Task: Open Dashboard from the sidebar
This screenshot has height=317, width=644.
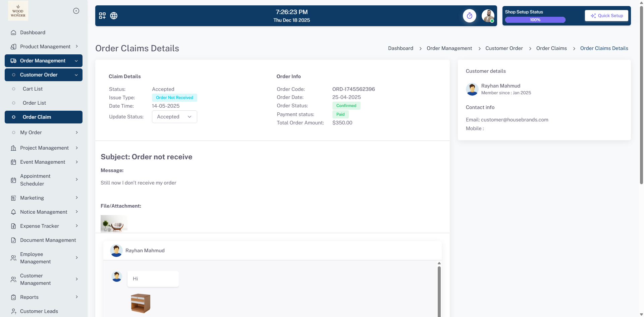Action: point(33,33)
